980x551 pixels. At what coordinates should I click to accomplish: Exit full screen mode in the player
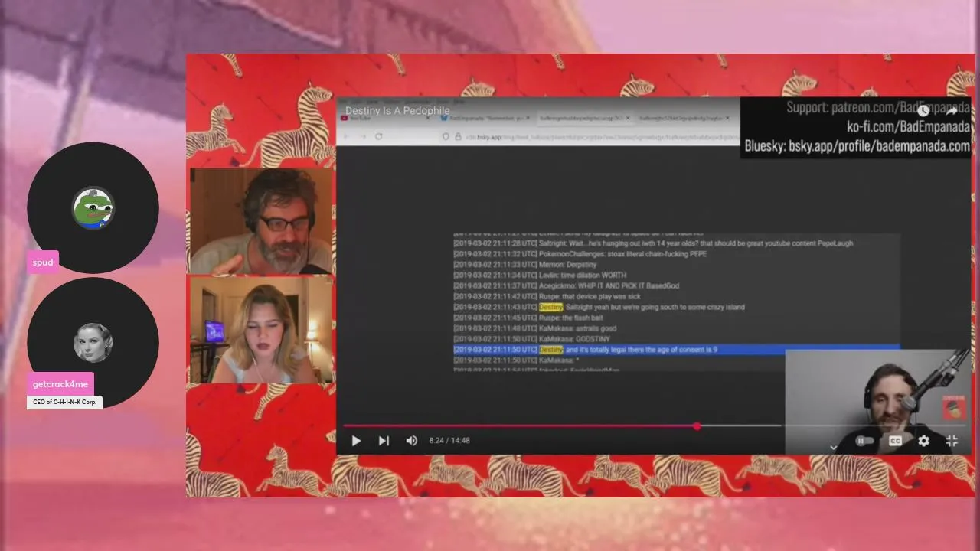coord(952,441)
